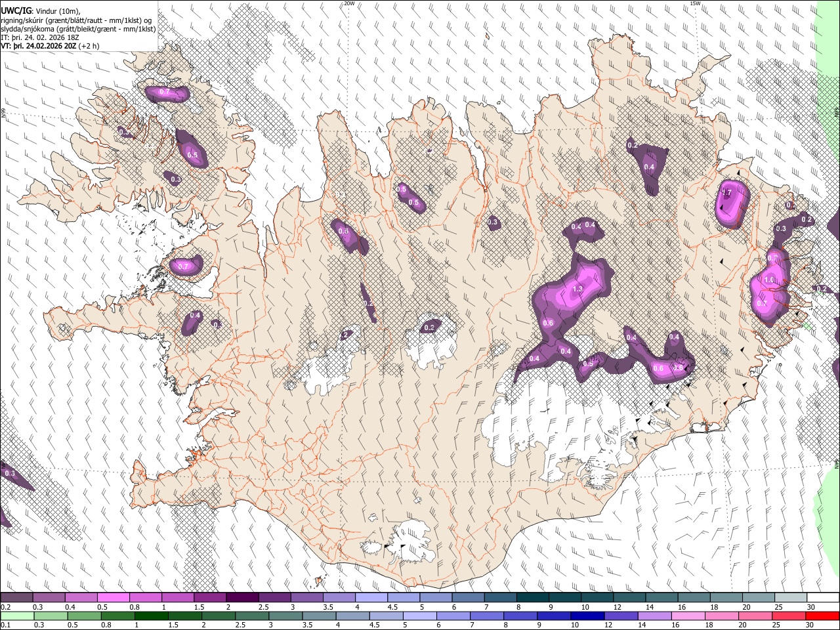The image size is (840, 630).
Task: Click the 'UWC/IG: Vindur (10m)' title line
Action: point(40,11)
